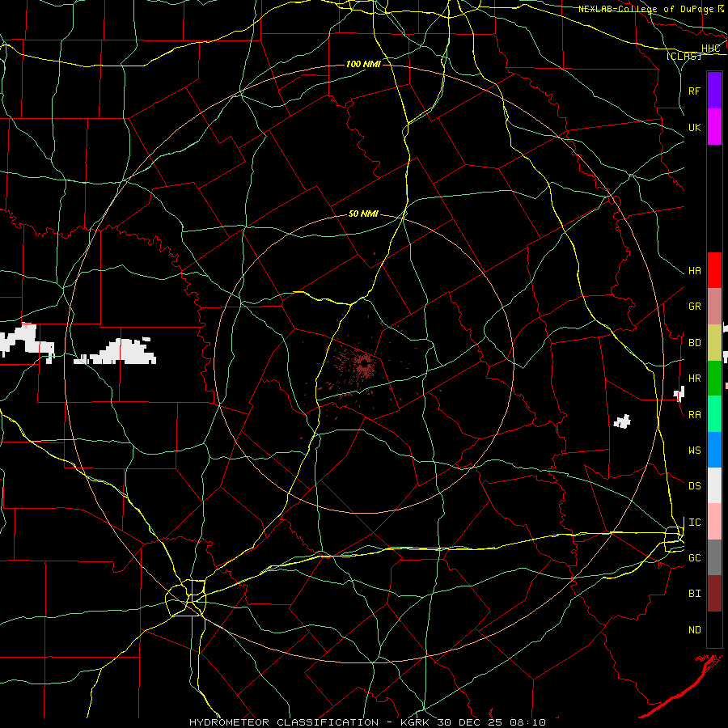Viewport: 728px width, 728px height.
Task: Click the 30 DEC 25 date in footer
Action: tap(470, 722)
